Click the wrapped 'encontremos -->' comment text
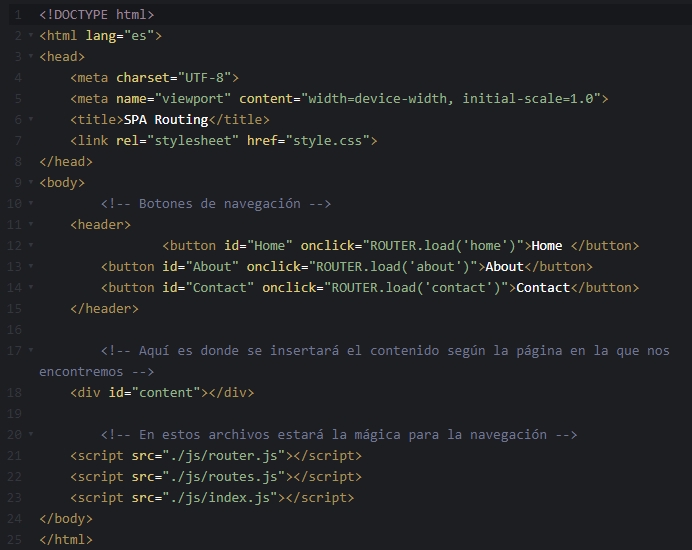Screen dimensions: 692x550 pos(97,372)
